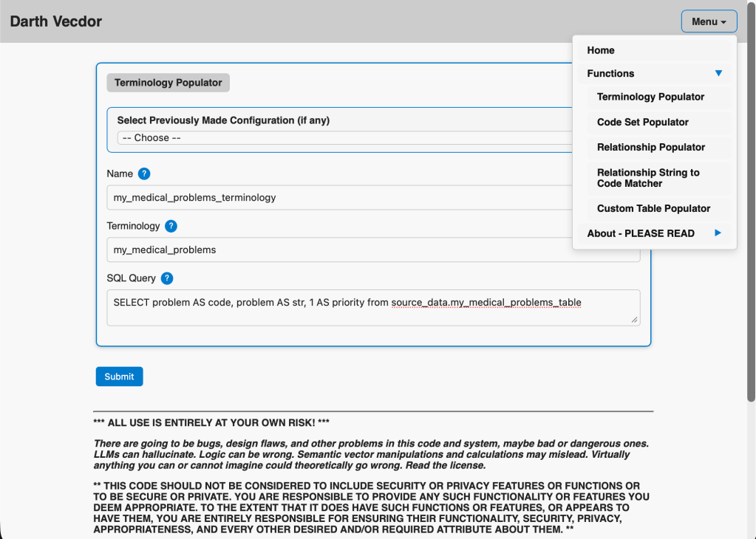The image size is (756, 539).
Task: Open Relationship String to Code Matcher
Action: tap(648, 178)
